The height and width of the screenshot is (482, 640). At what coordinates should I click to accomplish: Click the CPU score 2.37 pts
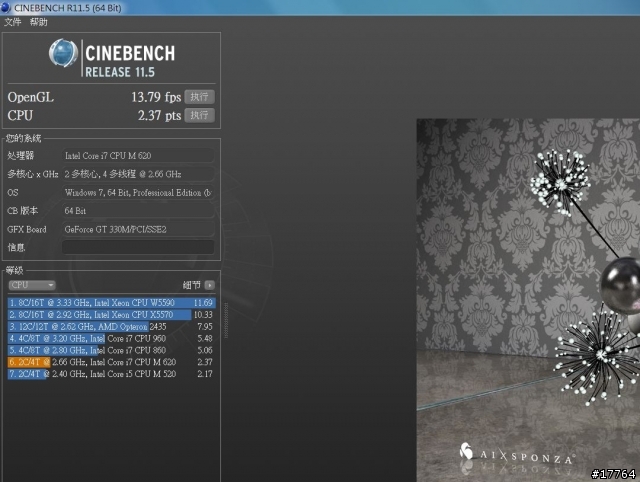pyautogui.click(x=159, y=116)
